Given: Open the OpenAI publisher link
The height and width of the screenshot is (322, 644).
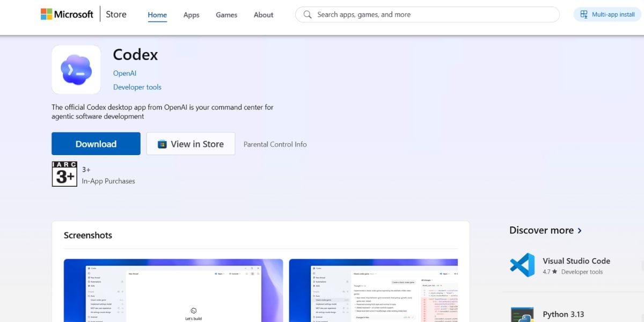Looking at the screenshot, I should coord(125,73).
